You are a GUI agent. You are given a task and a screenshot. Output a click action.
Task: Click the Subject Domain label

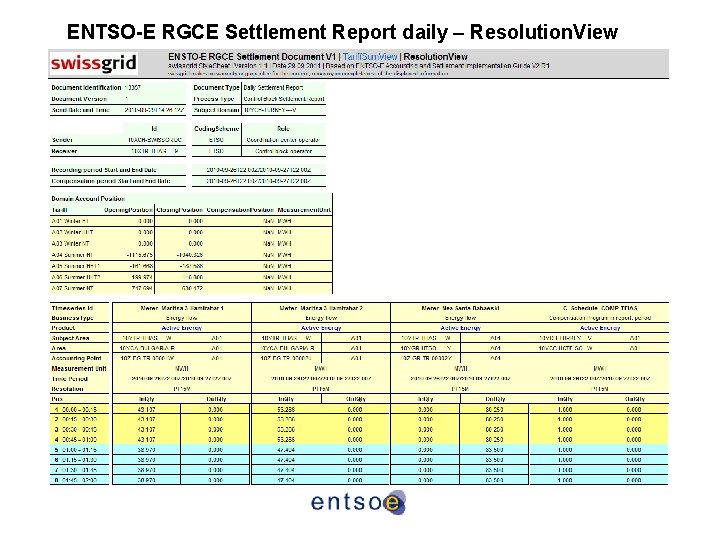click(x=216, y=110)
